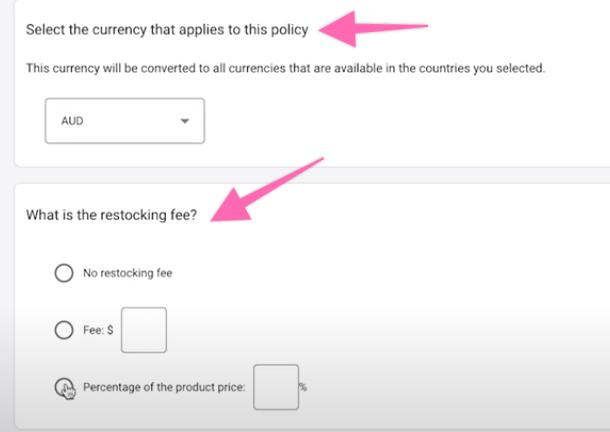
Task: Click the "No restocking fee" label text
Action: 128,273
